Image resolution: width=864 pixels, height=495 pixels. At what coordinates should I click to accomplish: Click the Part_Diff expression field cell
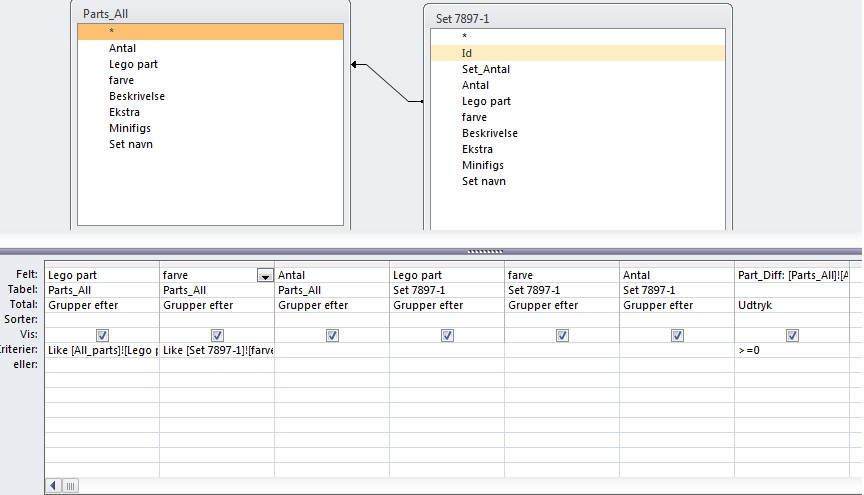790,275
